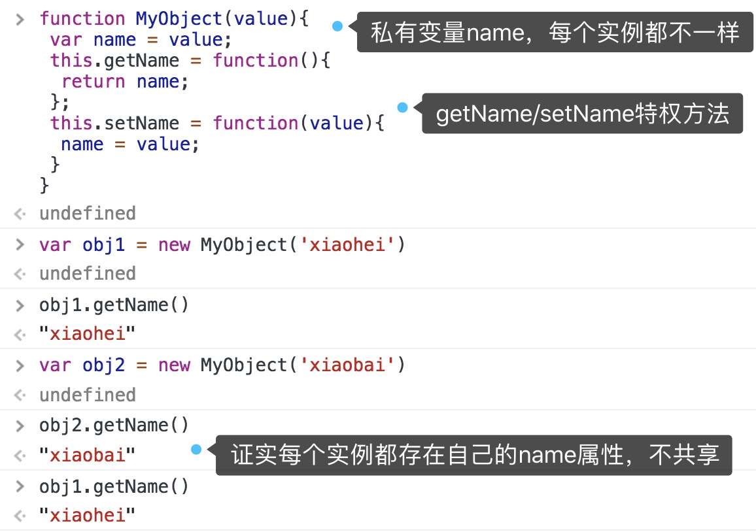The height and width of the screenshot is (532, 756).
Task: Click the blue dot beside the 私有变量name annotation
Action: point(337,26)
